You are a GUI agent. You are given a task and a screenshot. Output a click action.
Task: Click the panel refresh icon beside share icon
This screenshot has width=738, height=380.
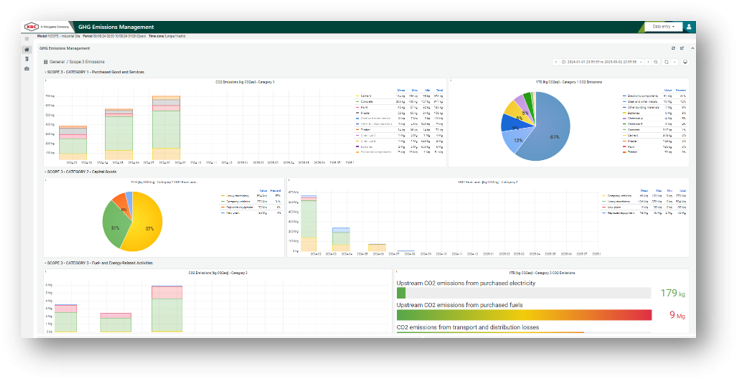click(673, 48)
